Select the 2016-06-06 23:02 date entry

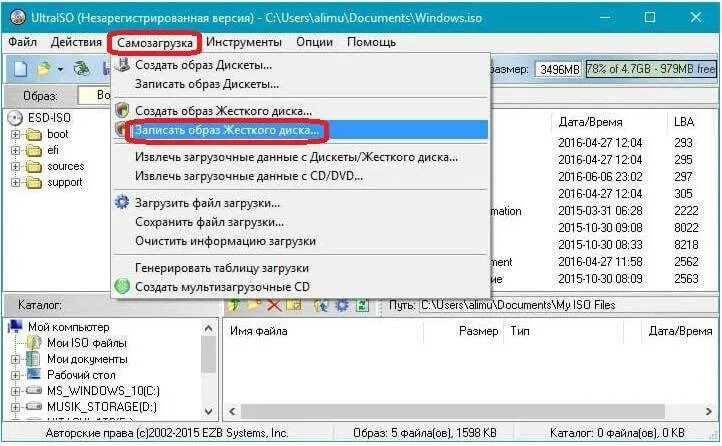click(x=600, y=177)
